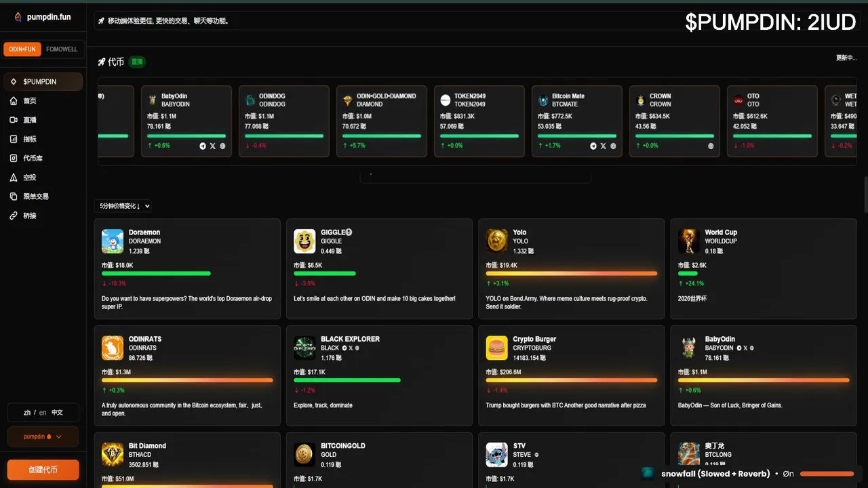
Task: Click BabyOdin viking icon in grid
Action: pyautogui.click(x=689, y=348)
